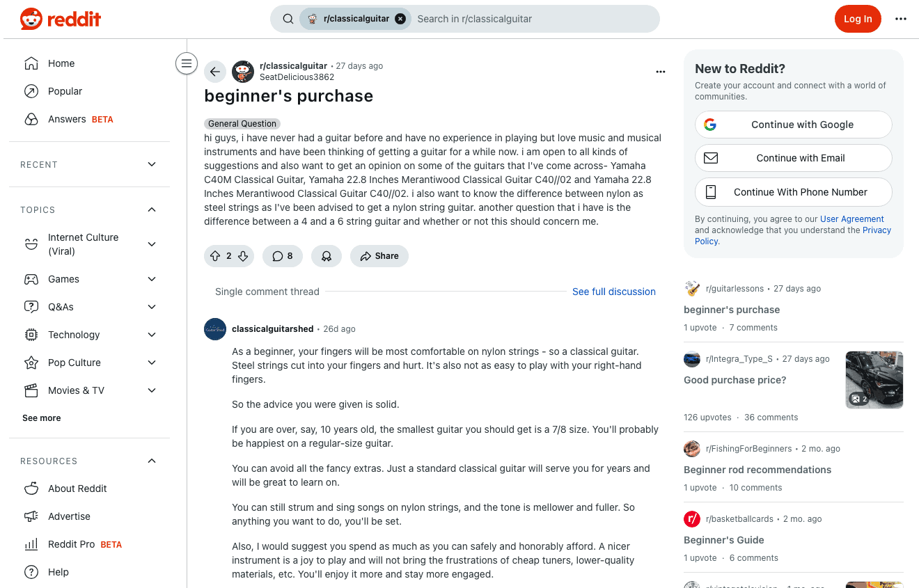Open the comments bubble showing 8

283,256
